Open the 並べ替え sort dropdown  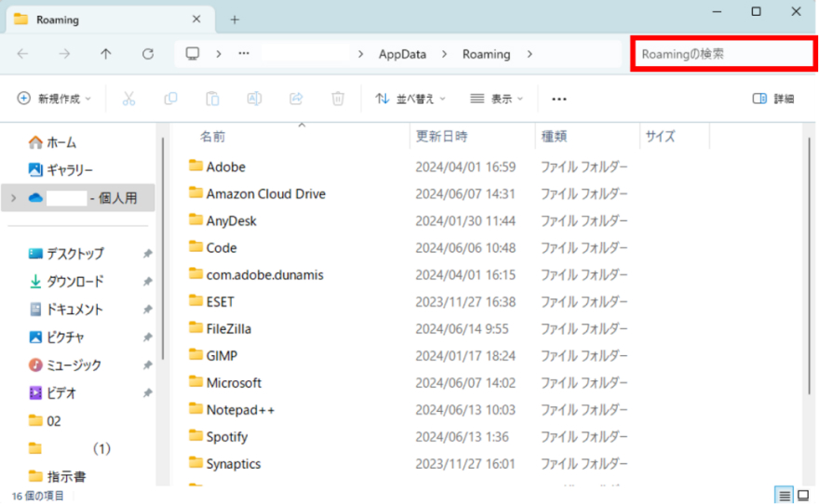point(410,99)
